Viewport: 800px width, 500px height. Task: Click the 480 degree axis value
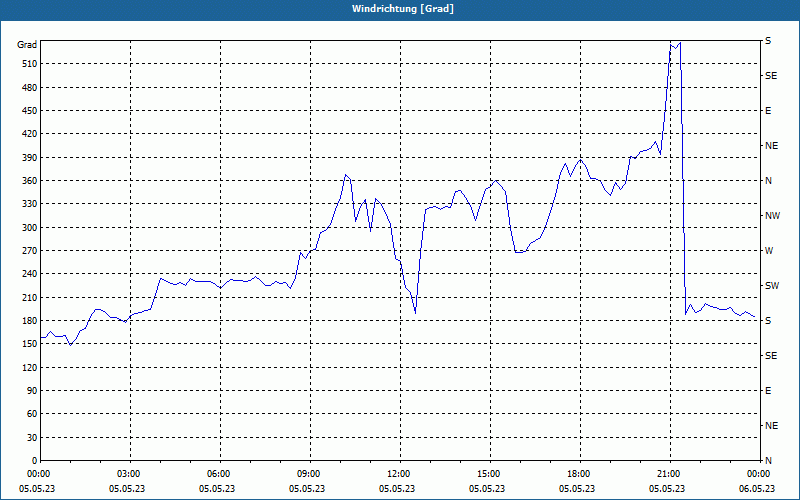30,88
